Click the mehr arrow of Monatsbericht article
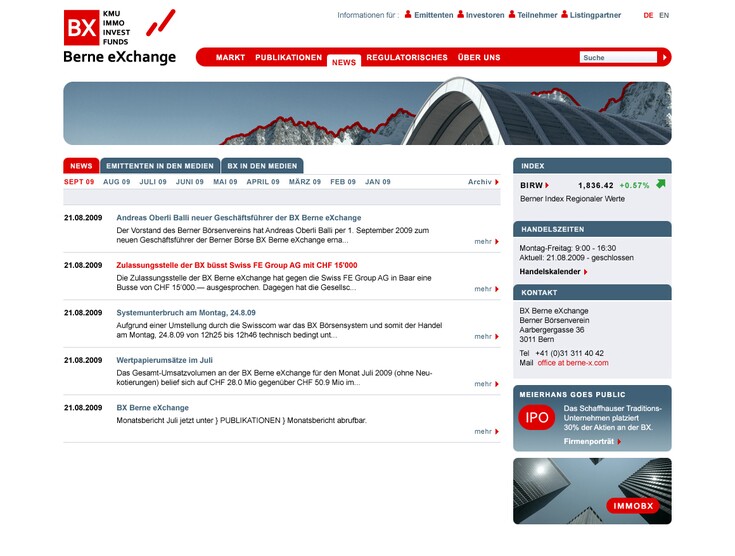The image size is (735, 556). coord(497,431)
